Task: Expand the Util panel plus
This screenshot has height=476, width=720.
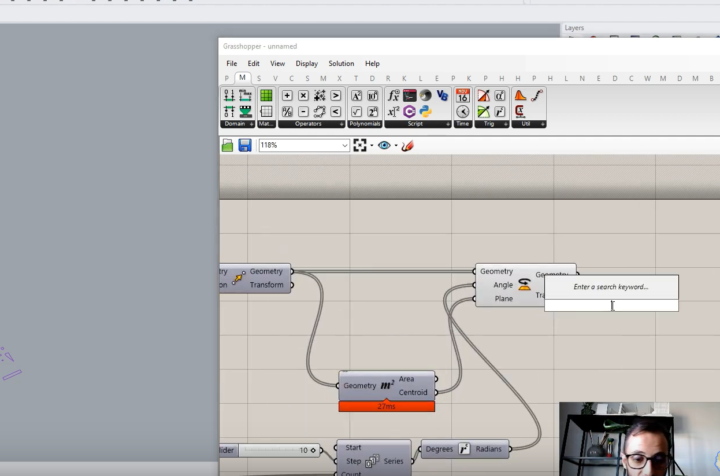Action: click(543, 124)
